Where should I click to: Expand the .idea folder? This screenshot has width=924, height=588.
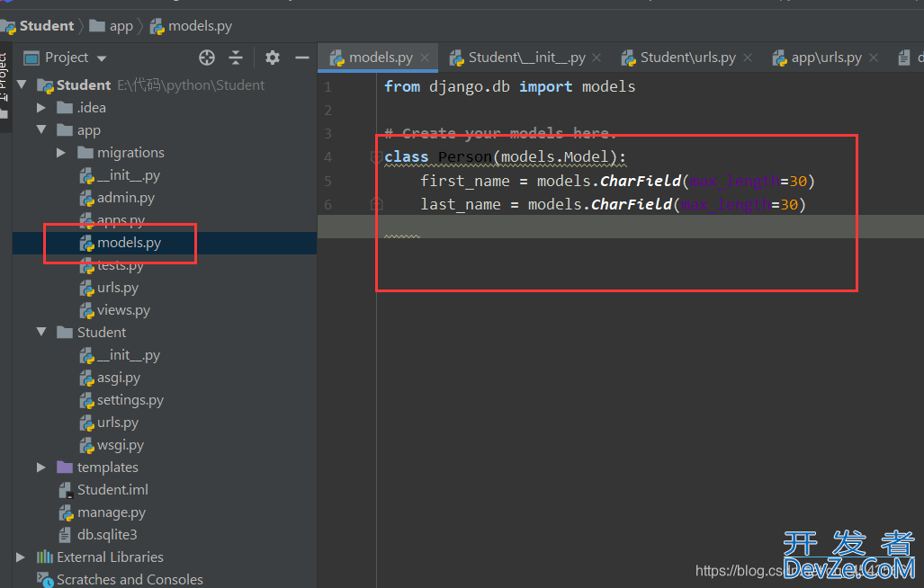pyautogui.click(x=41, y=108)
